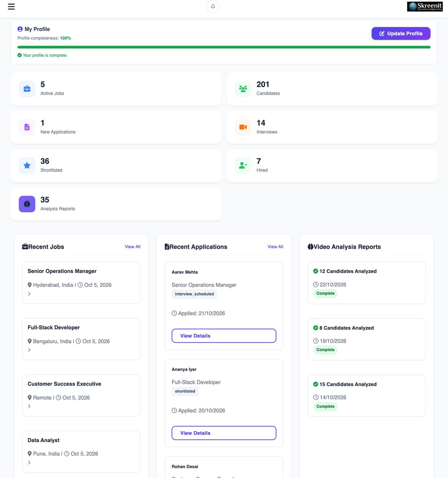Viewport: 448px width, 478px height.
Task: Click the 14 Interviews stat card
Action: 332,127
